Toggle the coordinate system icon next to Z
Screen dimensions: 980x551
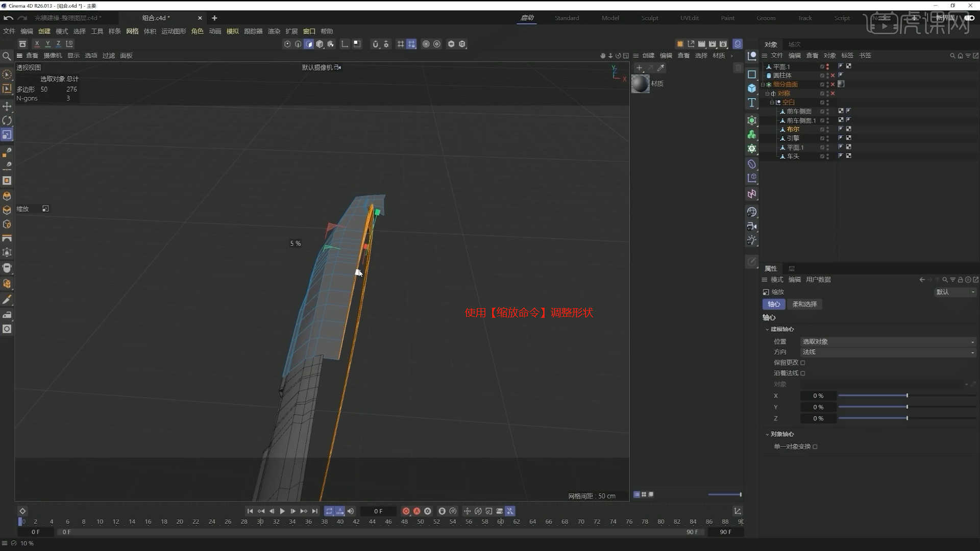pos(69,44)
